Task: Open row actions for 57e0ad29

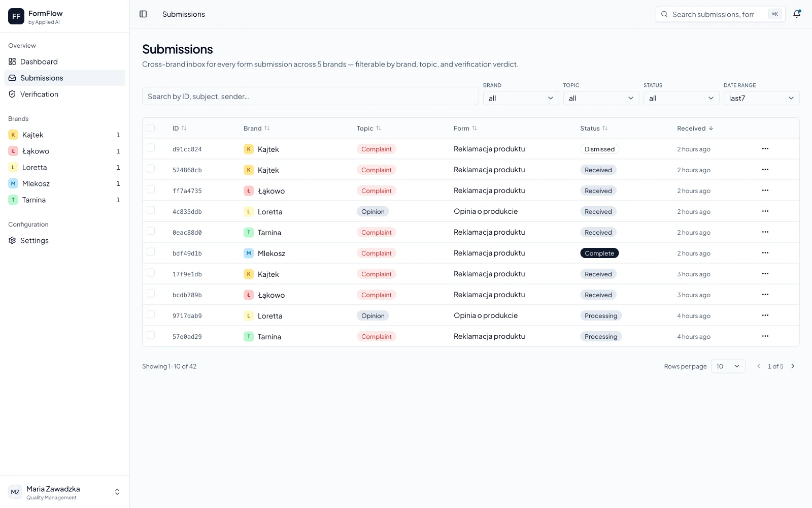Action: 765,336
